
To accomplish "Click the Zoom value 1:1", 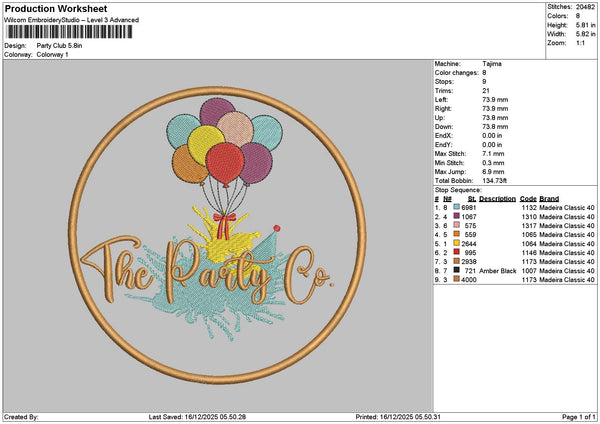I will 580,43.
